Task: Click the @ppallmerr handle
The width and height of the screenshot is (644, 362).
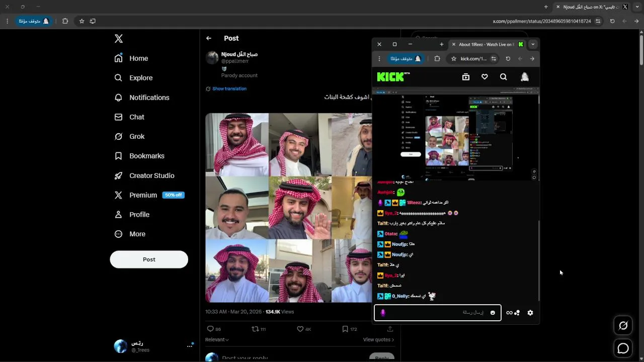Action: tap(235, 61)
